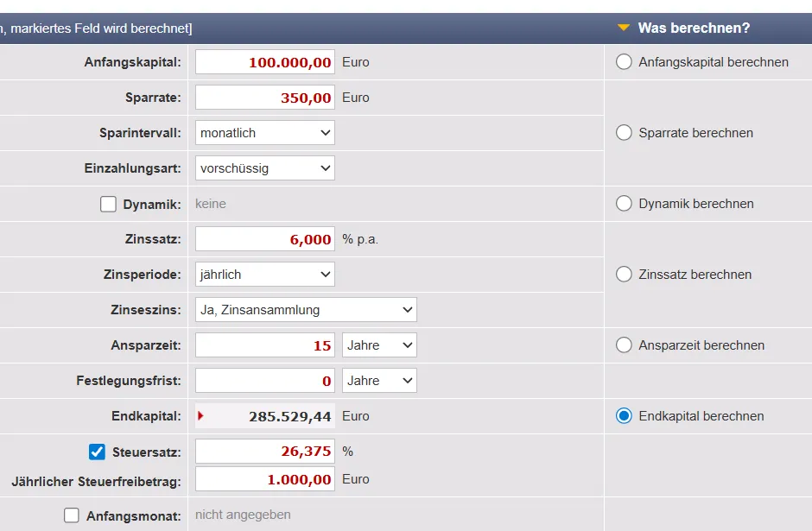Expand the Zinsperiode dropdown
Screen dimensions: 812x531
tap(264, 275)
